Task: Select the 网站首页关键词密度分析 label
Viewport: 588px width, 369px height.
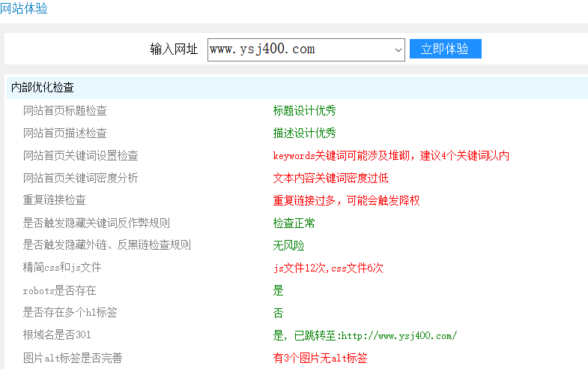Action: [x=81, y=178]
